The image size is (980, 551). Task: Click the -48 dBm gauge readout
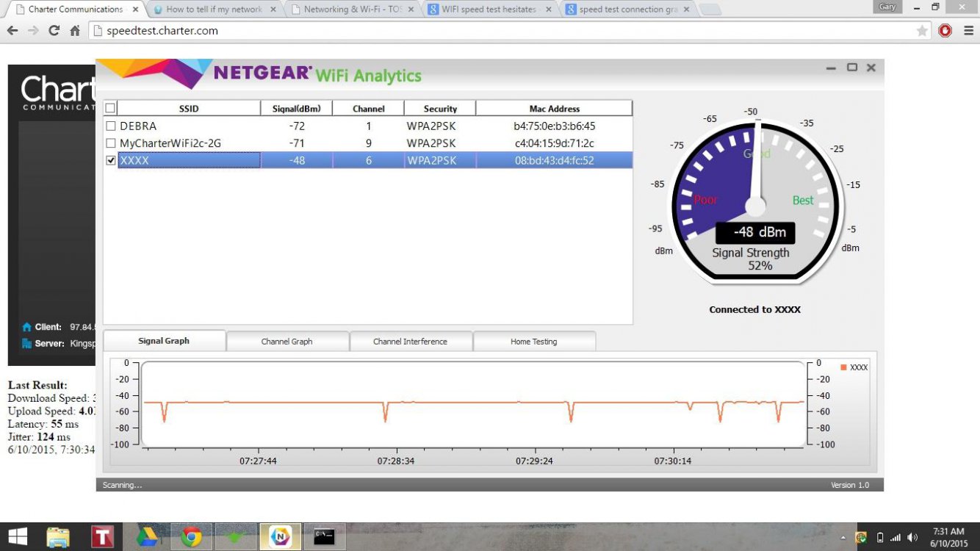[x=755, y=232]
